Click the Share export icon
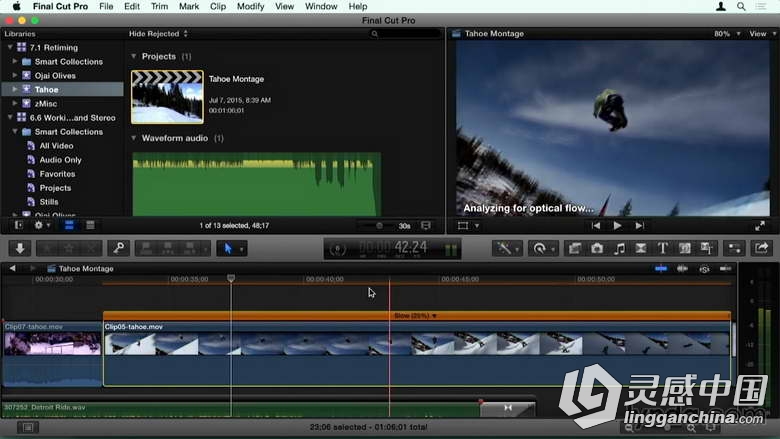 [761, 248]
